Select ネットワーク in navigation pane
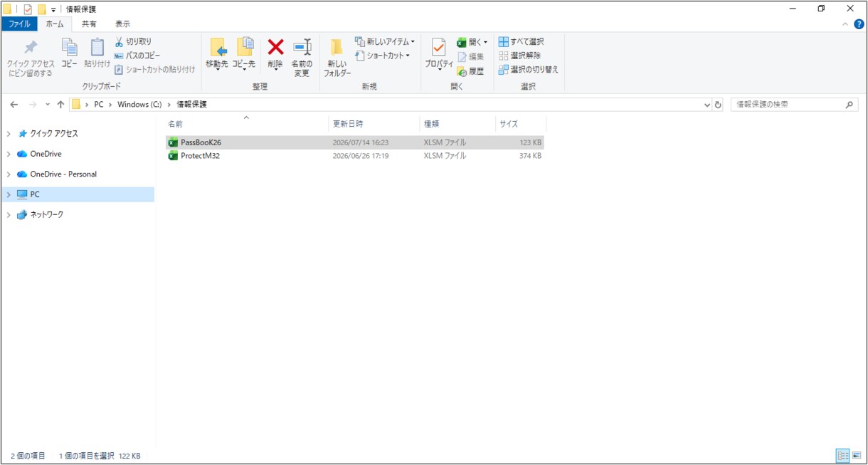 pyautogui.click(x=46, y=214)
